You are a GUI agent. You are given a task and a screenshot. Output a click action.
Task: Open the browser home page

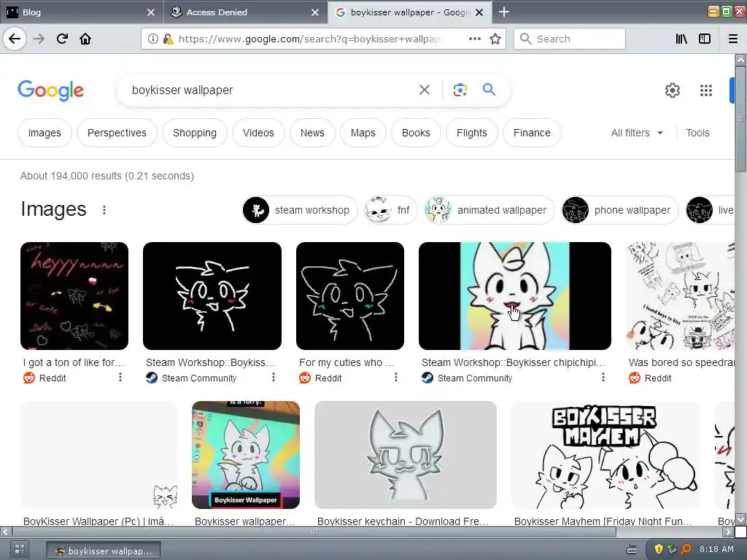(85, 39)
